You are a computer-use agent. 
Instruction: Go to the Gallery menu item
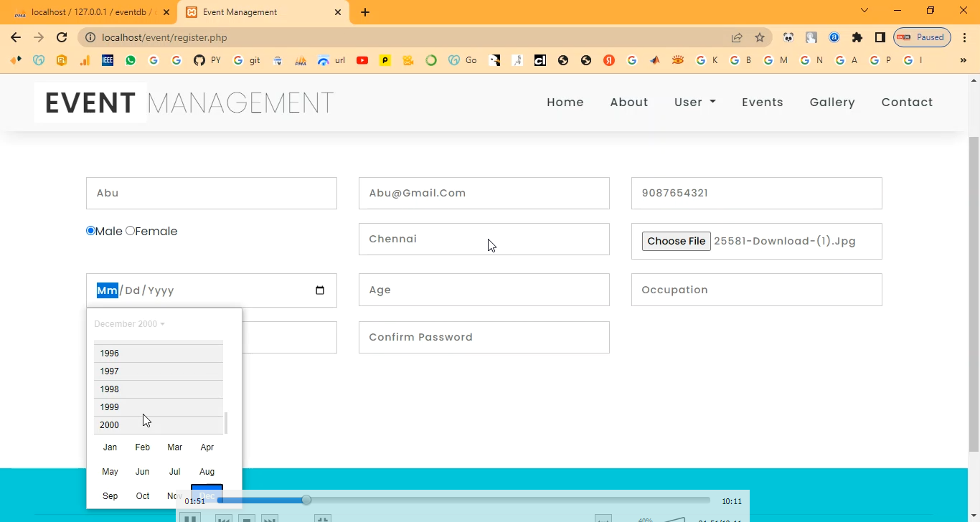pyautogui.click(x=832, y=103)
